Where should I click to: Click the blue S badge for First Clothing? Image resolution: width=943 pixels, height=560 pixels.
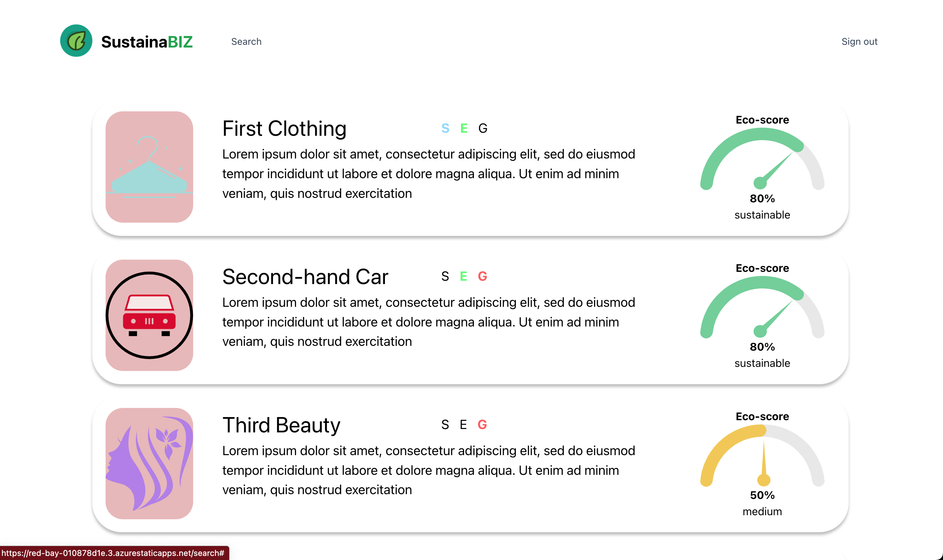(445, 128)
